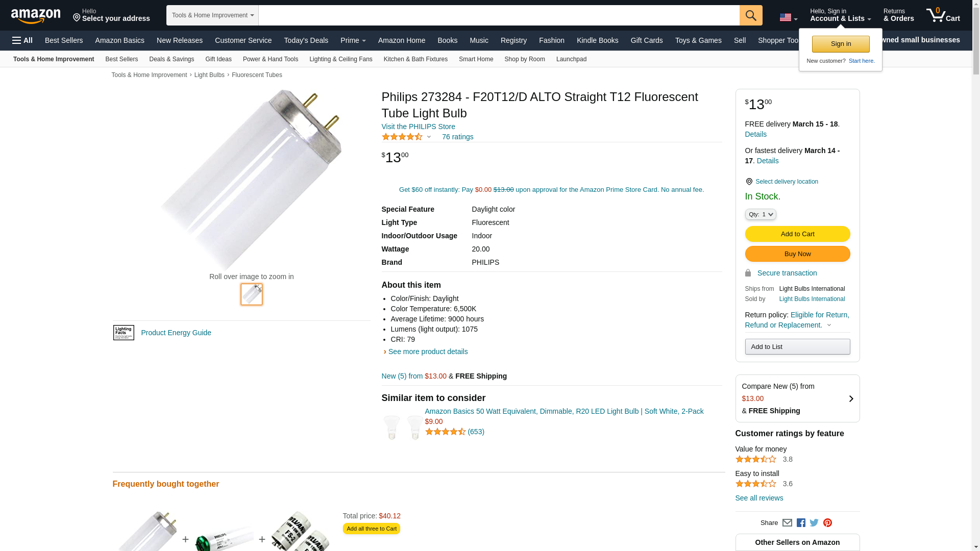Open the Qty quantity dropdown
Viewport: 980px width, 551px height.
(761, 215)
